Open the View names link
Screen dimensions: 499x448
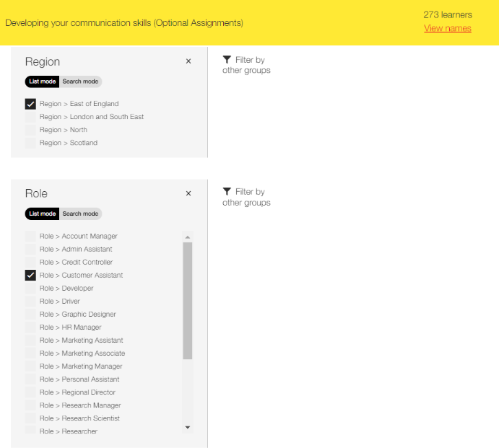coord(448,28)
